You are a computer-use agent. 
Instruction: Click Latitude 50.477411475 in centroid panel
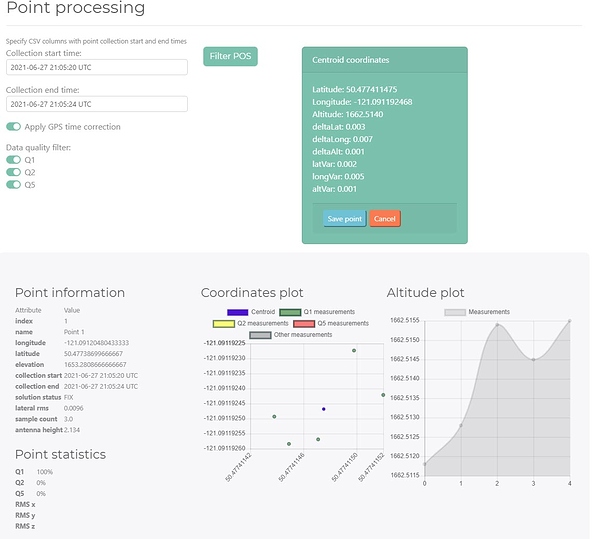coord(354,90)
